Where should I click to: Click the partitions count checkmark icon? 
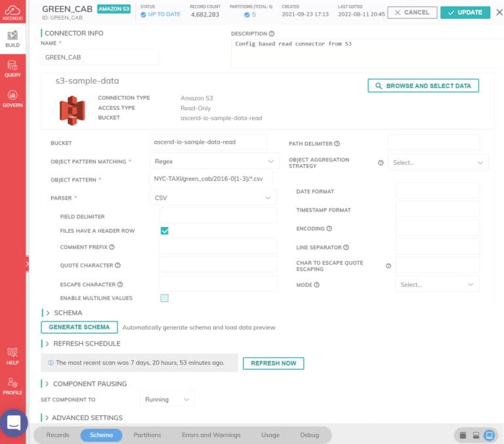point(247,15)
